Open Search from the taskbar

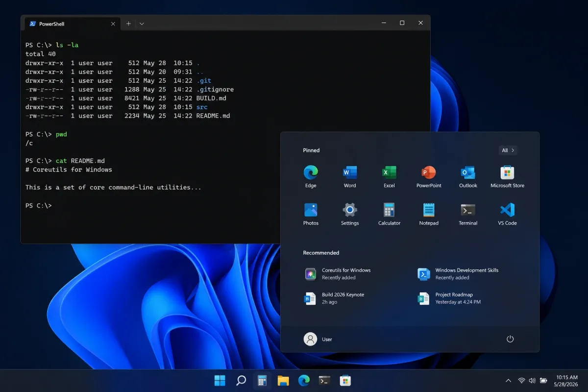point(241,380)
